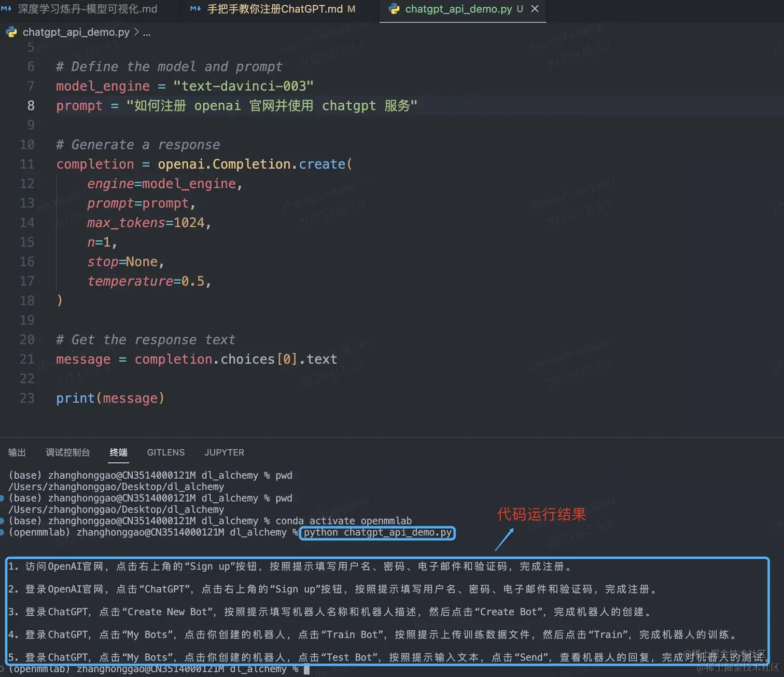Switch to the GITLENS panel tab
The height and width of the screenshot is (677, 784).
165,452
